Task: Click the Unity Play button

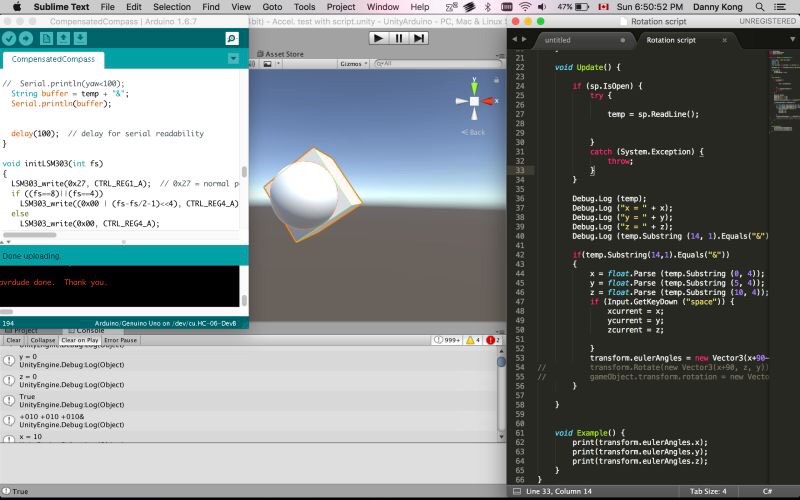Action: point(378,38)
